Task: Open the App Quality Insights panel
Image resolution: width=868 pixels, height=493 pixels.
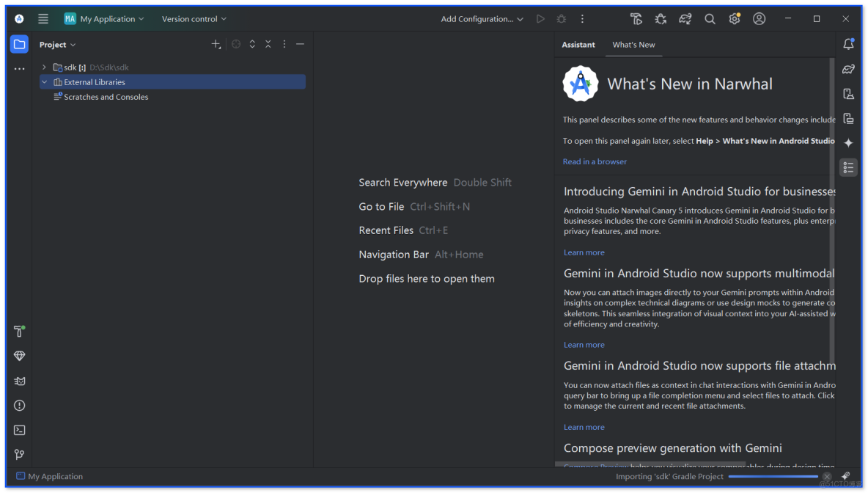Action: coord(19,356)
